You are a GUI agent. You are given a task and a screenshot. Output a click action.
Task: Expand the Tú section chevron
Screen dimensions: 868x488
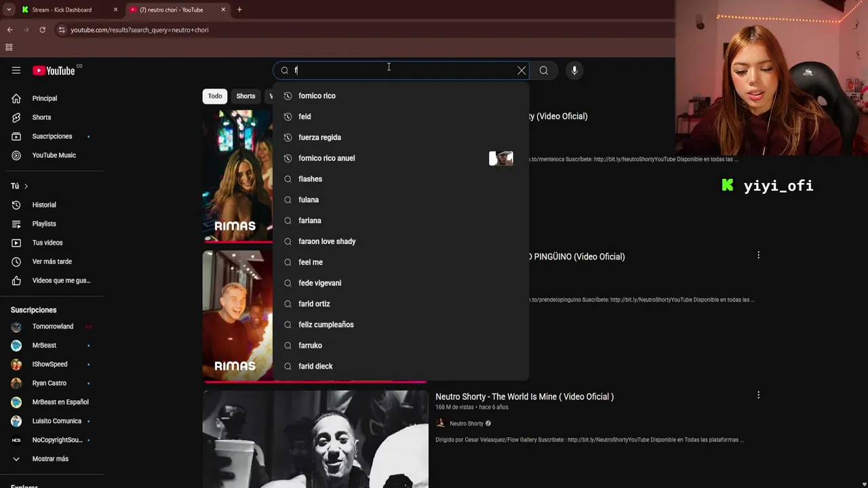[26, 186]
